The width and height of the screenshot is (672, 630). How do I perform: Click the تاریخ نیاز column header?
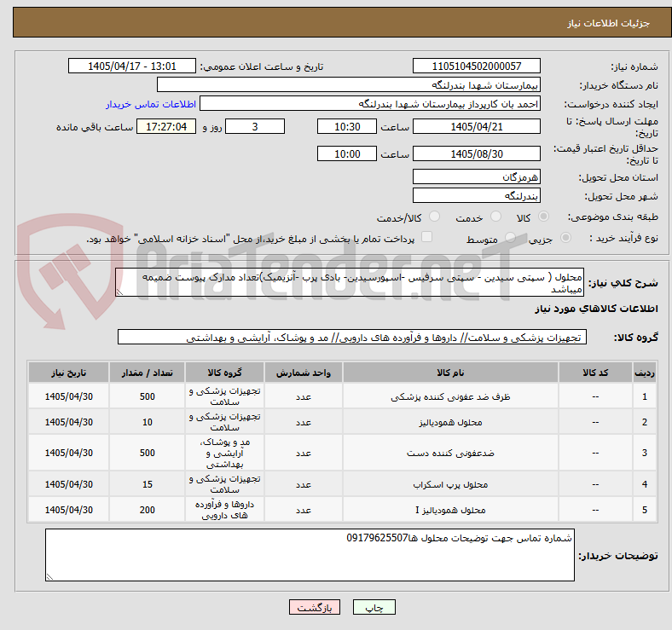tap(68, 373)
